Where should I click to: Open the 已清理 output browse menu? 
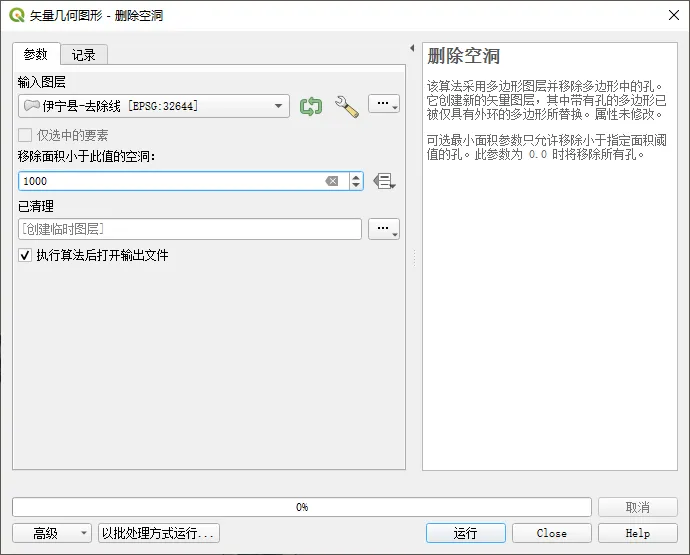tap(384, 229)
